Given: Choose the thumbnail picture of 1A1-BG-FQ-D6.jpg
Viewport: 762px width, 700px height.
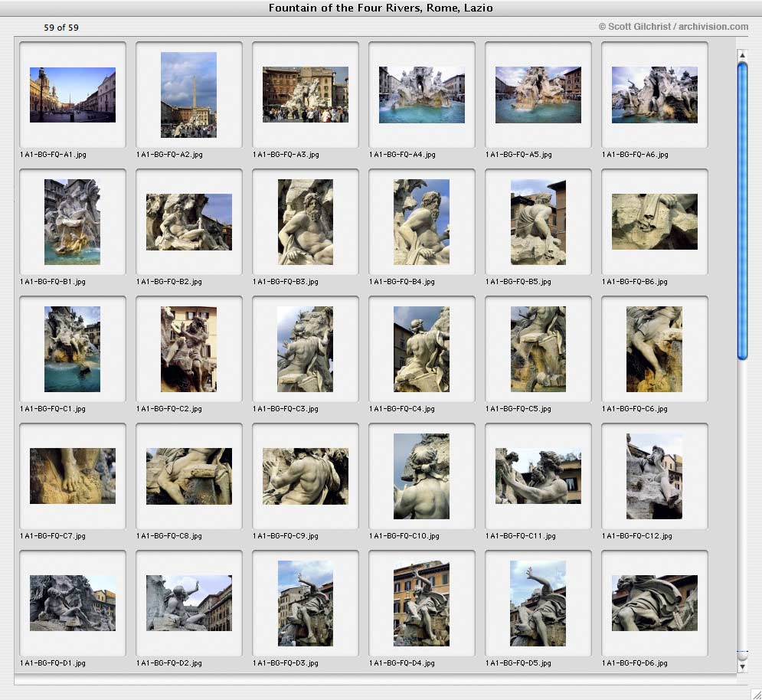Looking at the screenshot, I should [x=654, y=604].
